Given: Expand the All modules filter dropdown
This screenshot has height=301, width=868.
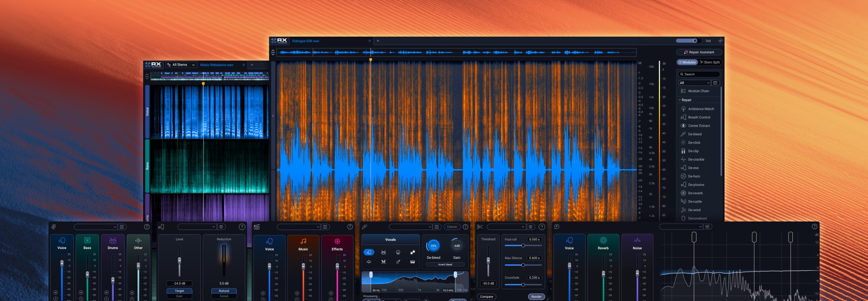Looking at the screenshot, I should pyautogui.click(x=694, y=83).
